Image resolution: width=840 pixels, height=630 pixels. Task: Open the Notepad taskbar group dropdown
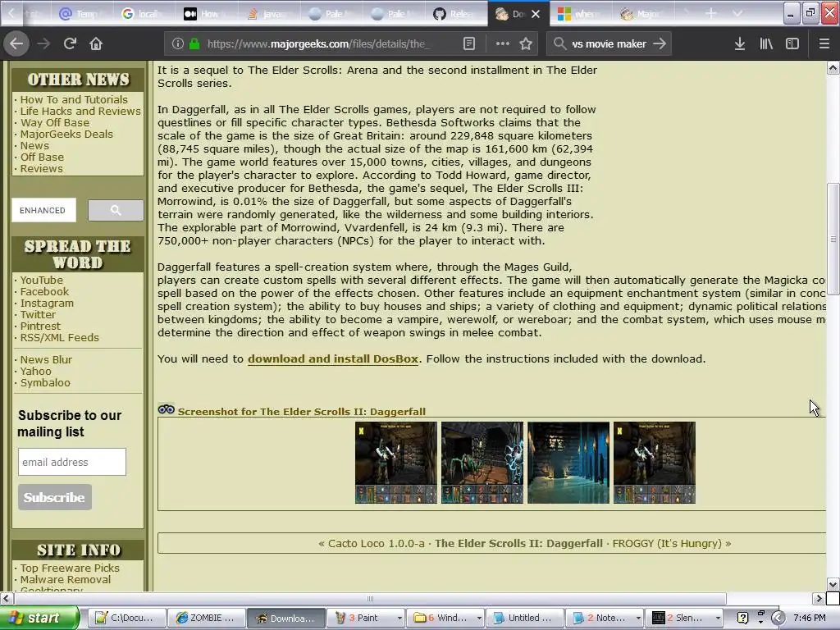point(638,619)
